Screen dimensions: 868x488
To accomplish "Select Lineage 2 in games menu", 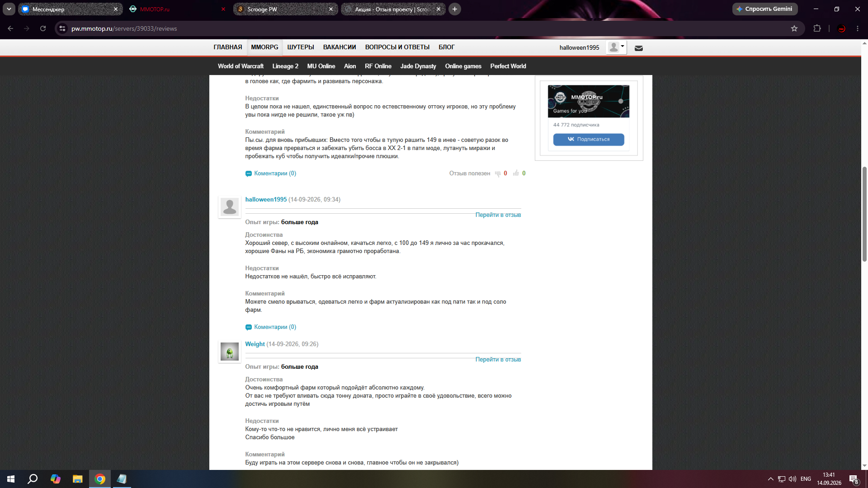I will point(285,66).
